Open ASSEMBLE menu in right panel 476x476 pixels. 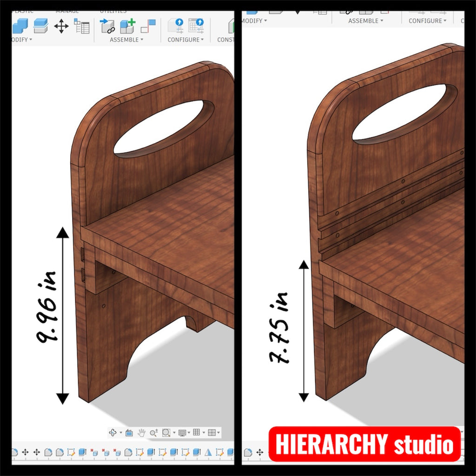tap(366, 21)
